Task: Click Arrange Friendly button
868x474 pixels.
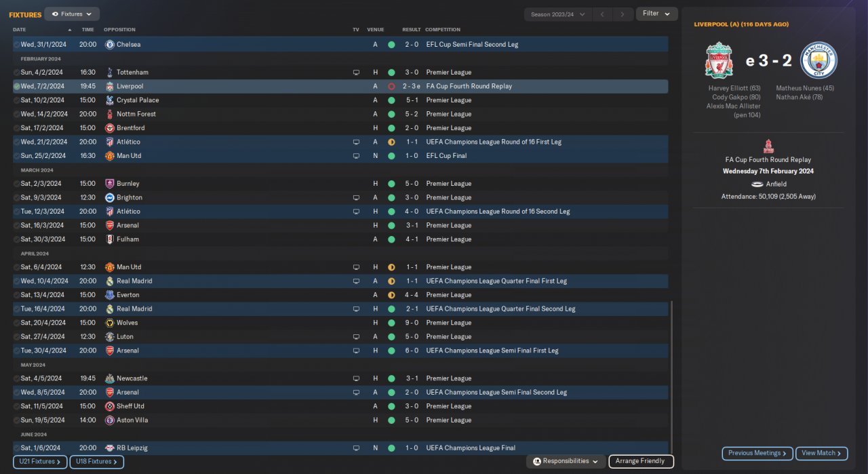Action: [642, 461]
